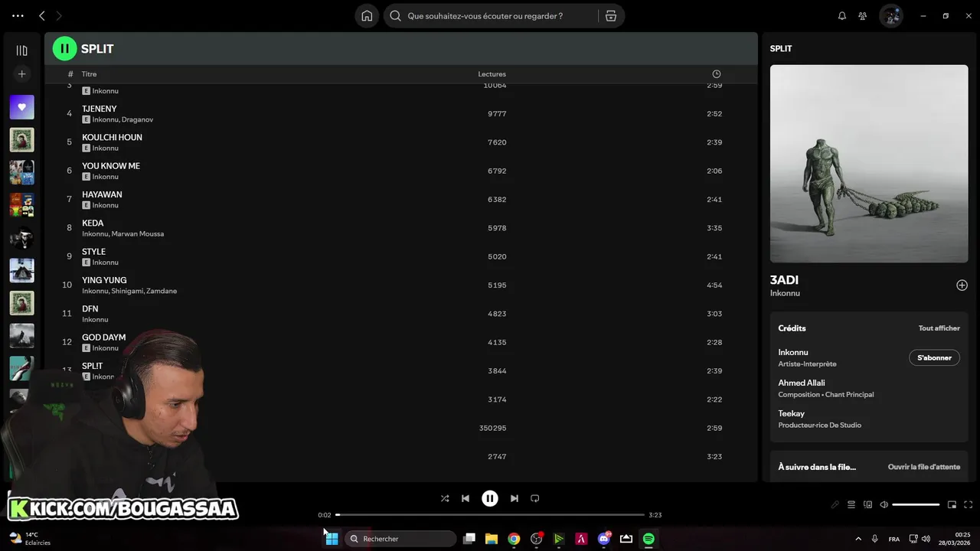980x551 pixels.
Task: Sort by the Lectures column header
Action: [x=492, y=74]
